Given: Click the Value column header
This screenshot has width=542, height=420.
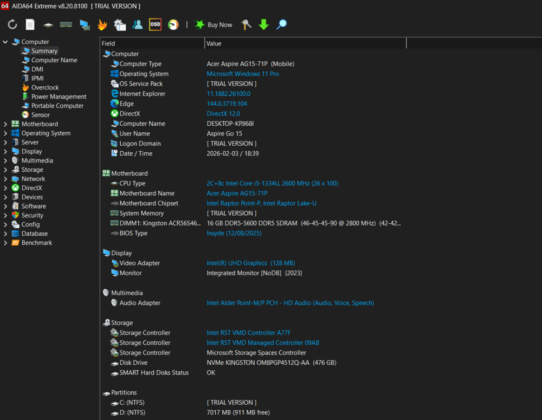Looking at the screenshot, I should tap(305, 44).
